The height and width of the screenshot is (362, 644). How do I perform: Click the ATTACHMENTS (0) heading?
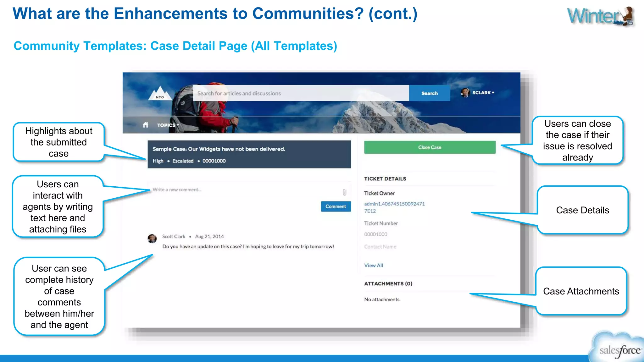[388, 284]
